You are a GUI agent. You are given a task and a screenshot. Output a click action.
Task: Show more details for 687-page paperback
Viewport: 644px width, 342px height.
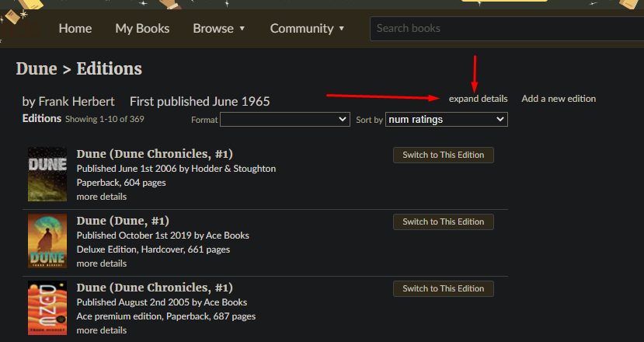coord(101,330)
